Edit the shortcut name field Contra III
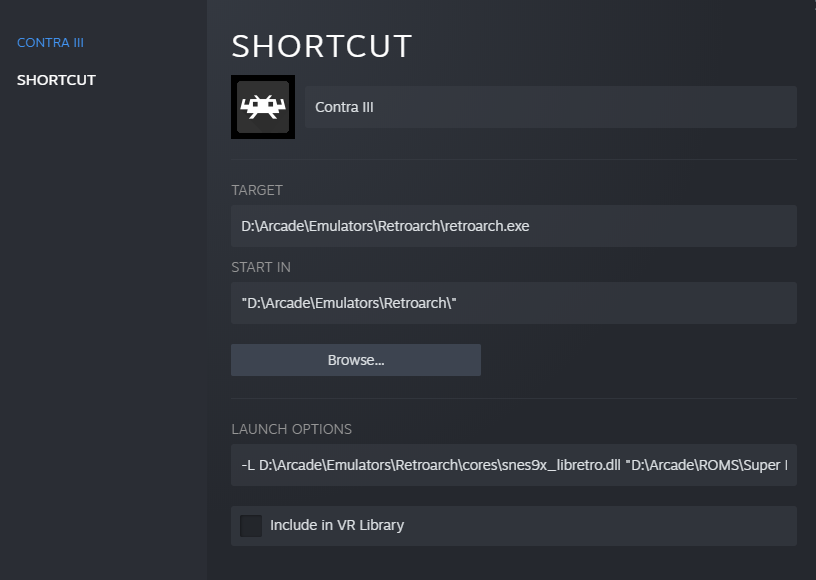This screenshot has width=816, height=580. coord(551,107)
